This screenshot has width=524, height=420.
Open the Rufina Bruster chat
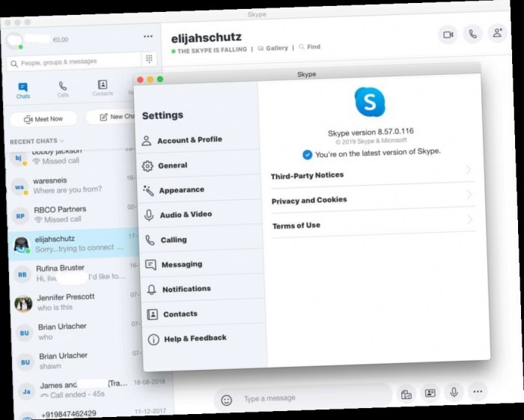[x=76, y=273]
